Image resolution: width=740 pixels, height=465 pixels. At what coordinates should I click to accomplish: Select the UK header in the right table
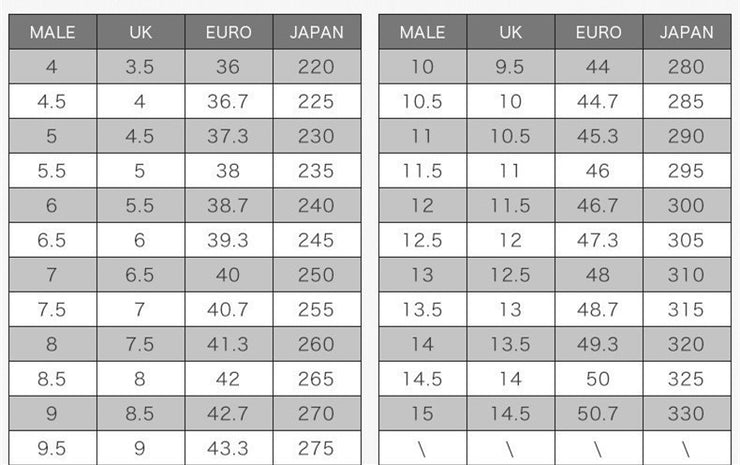tap(510, 32)
